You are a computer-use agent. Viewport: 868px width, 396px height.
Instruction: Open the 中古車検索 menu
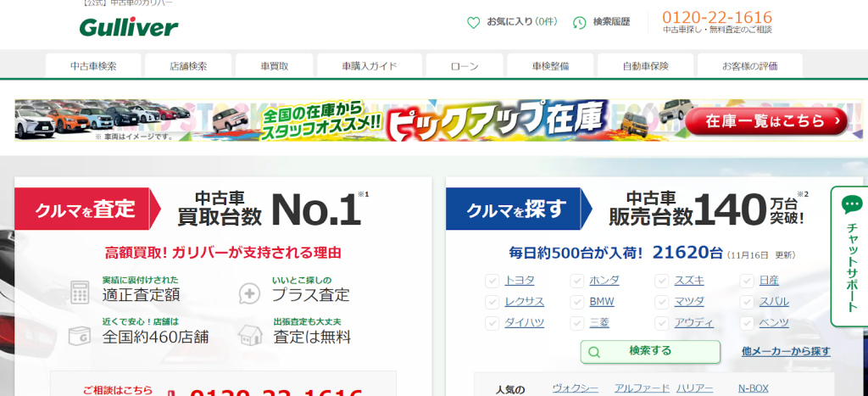click(x=93, y=65)
